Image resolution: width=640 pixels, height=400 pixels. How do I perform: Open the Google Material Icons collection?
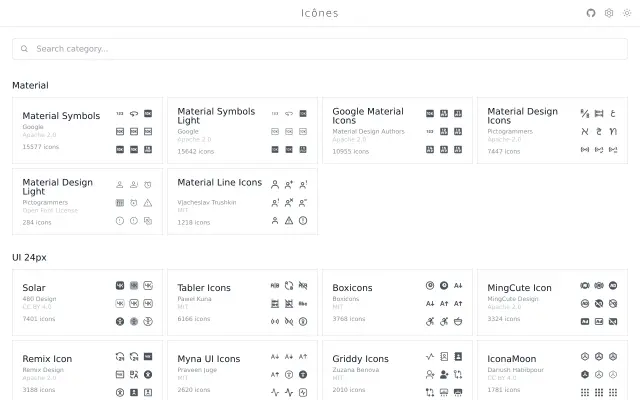[x=397, y=131]
